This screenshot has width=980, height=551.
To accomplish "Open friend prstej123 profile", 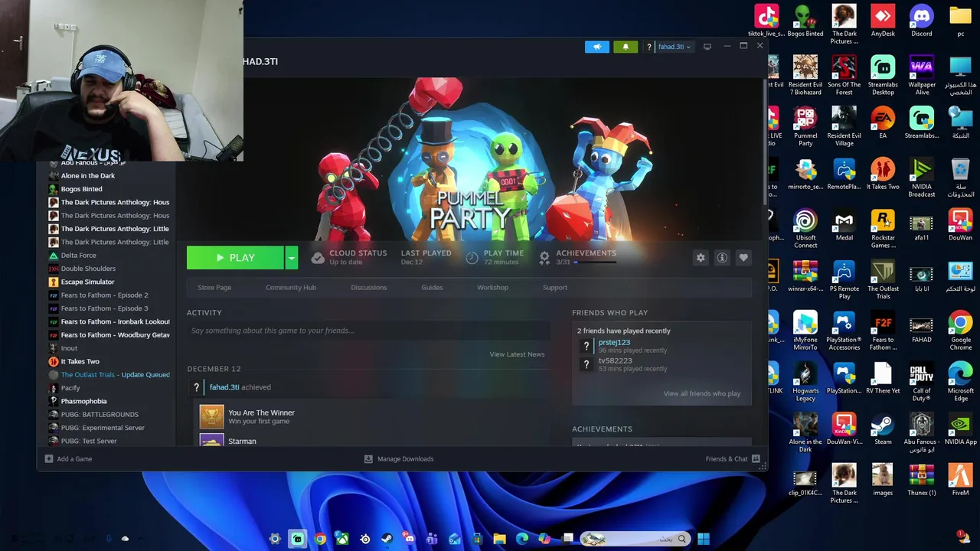I will [614, 342].
